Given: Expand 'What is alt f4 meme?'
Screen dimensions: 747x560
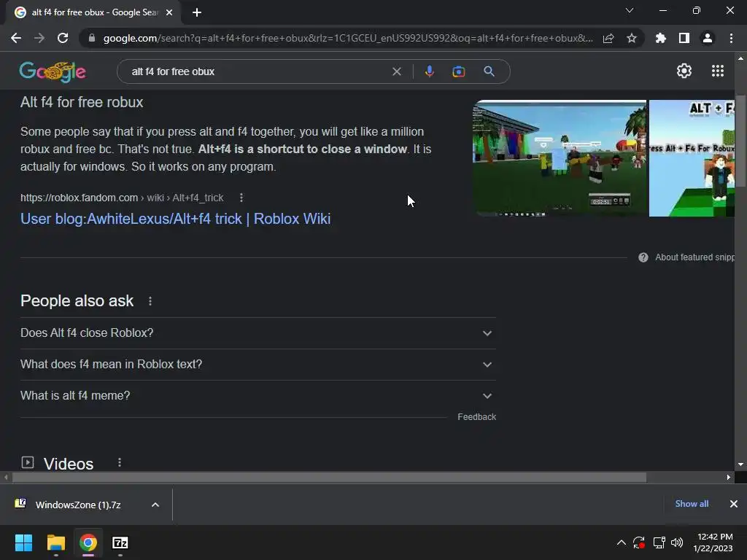Looking at the screenshot, I should point(258,396).
